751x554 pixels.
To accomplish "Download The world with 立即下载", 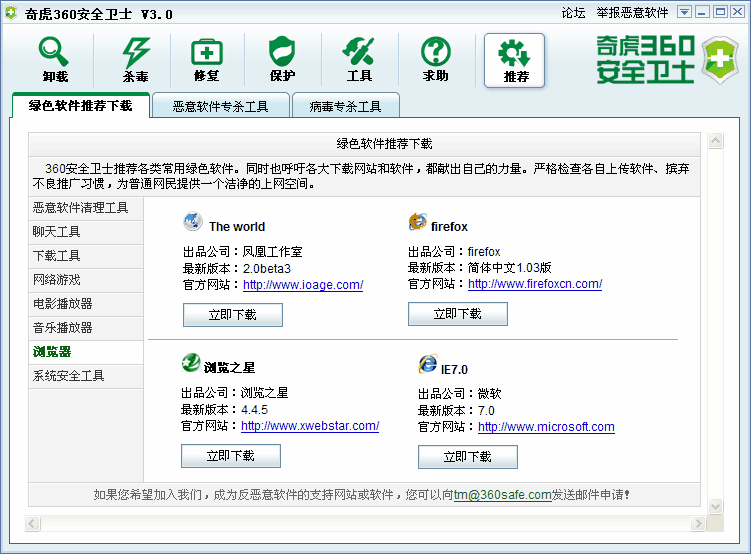I will click(x=233, y=315).
